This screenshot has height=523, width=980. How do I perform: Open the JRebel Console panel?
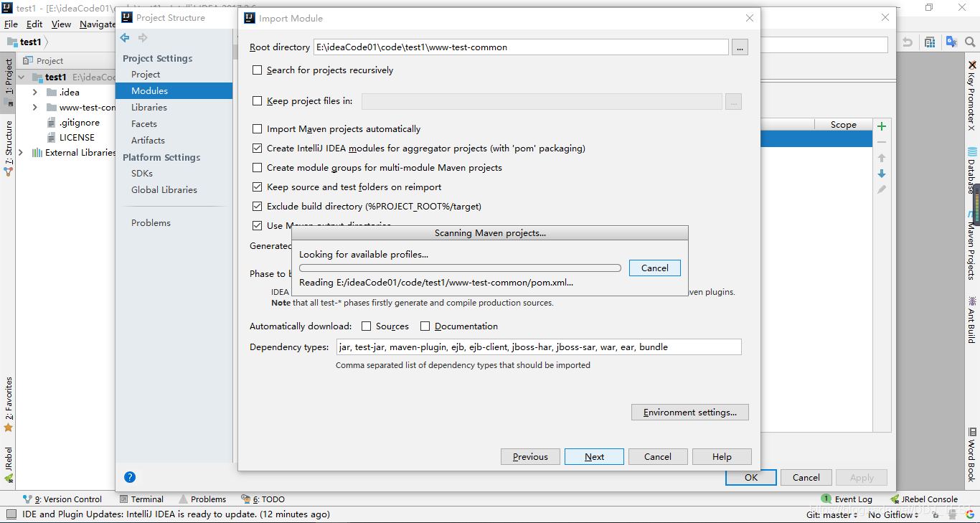[x=924, y=499]
